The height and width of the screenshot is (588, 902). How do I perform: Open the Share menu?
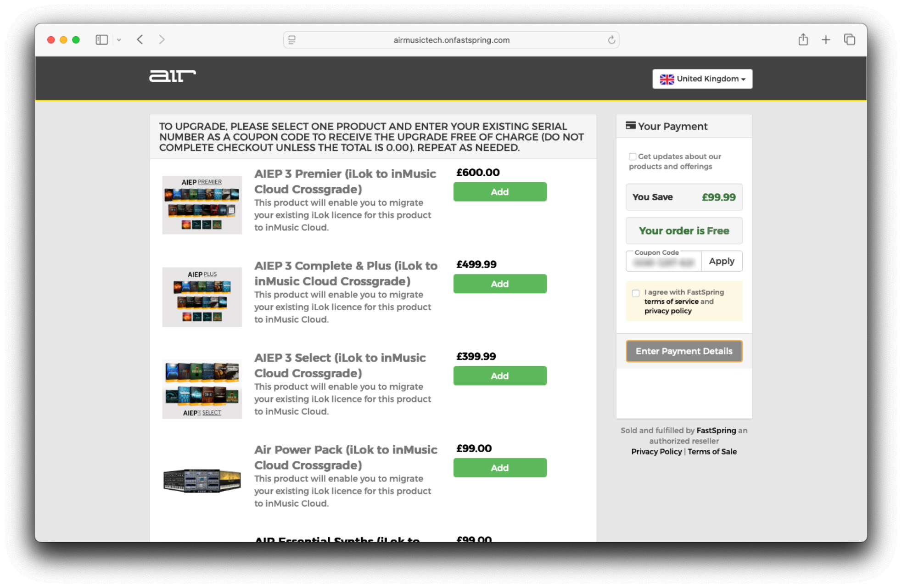[x=803, y=40]
